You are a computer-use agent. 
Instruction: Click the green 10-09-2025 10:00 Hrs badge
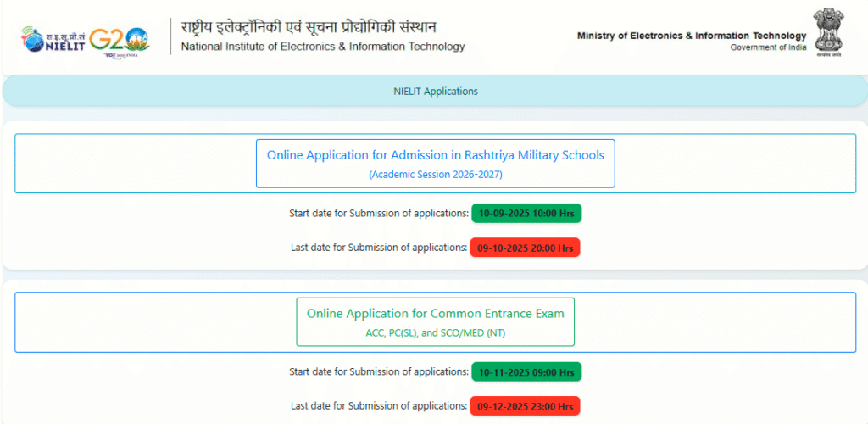click(x=526, y=214)
